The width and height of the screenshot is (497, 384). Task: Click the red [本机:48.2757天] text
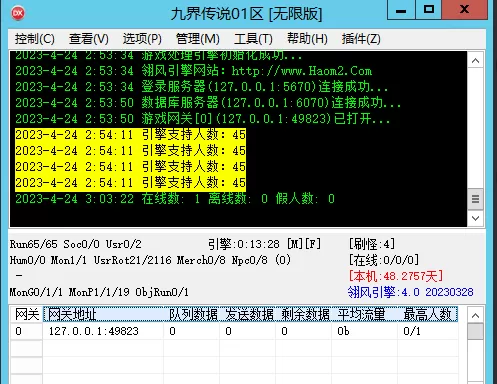396,276
